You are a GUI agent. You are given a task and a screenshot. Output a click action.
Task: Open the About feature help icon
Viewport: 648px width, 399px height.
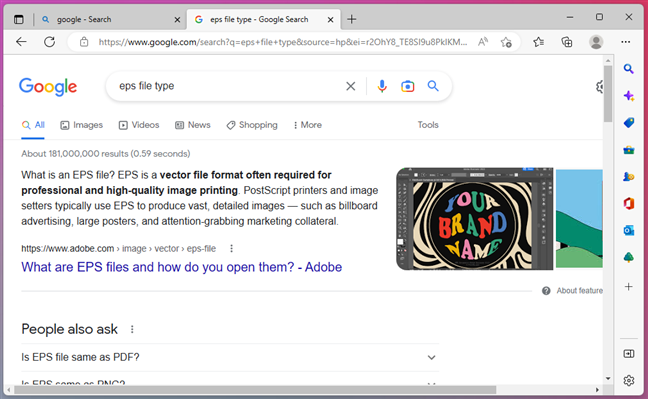(x=546, y=291)
